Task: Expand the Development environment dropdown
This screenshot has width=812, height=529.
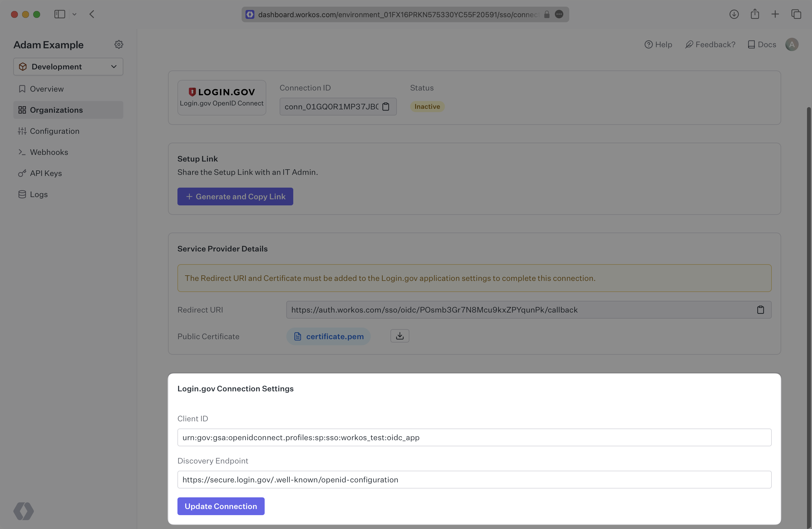Action: tap(68, 67)
